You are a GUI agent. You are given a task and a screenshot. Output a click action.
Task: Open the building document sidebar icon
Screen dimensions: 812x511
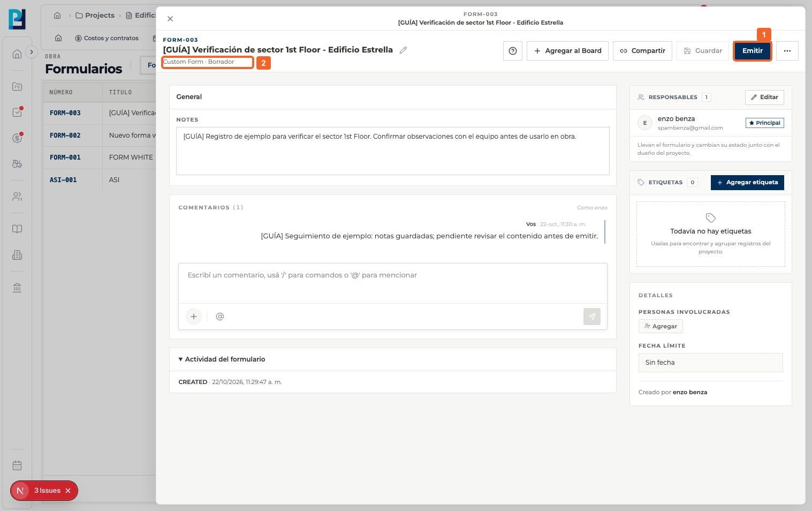coord(17,255)
